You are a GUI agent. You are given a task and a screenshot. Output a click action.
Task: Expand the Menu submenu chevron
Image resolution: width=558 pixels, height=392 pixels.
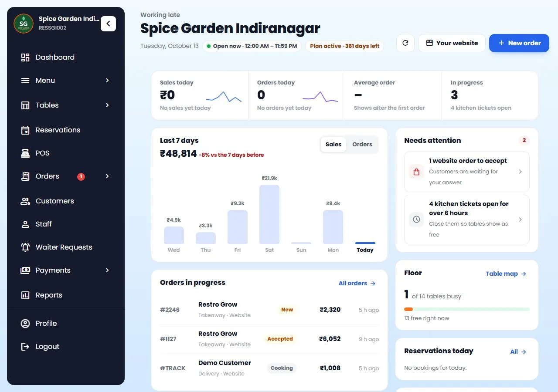107,81
